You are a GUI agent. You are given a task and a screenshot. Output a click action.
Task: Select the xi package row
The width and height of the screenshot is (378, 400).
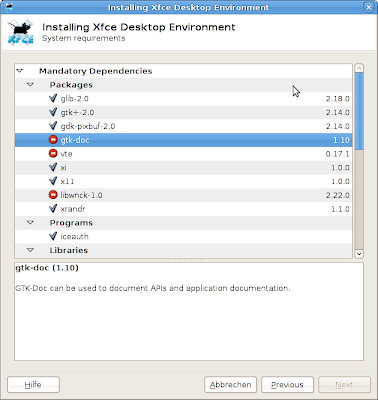click(x=183, y=167)
